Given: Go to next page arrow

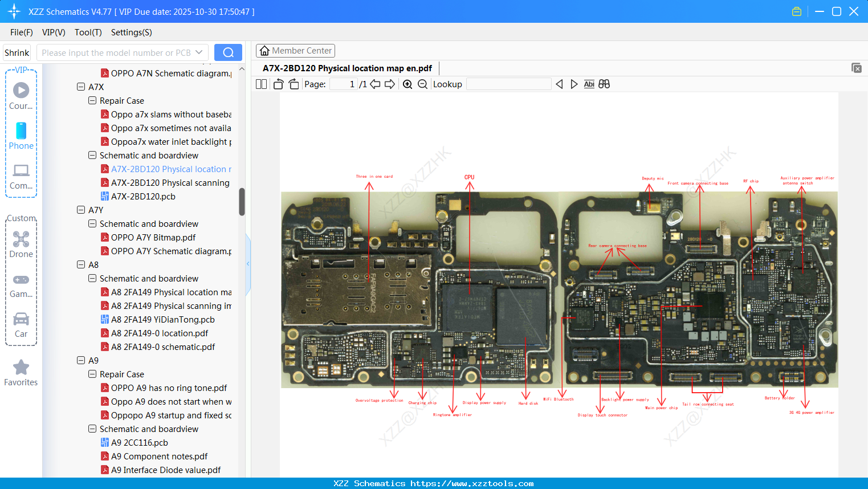Looking at the screenshot, I should tap(390, 84).
